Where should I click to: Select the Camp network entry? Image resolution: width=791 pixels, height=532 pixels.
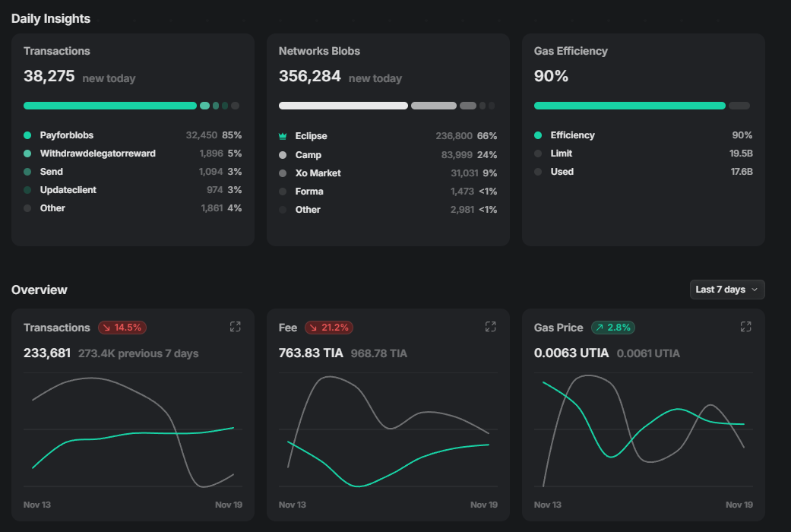tap(308, 155)
